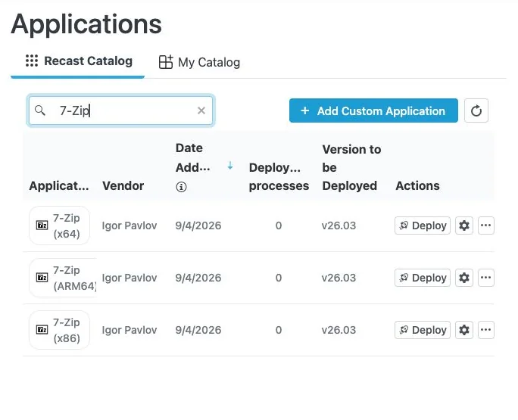Click Igor Pavlov in 7-Zip (x86) row
Viewport: 518px width, 420px height.
pos(129,330)
